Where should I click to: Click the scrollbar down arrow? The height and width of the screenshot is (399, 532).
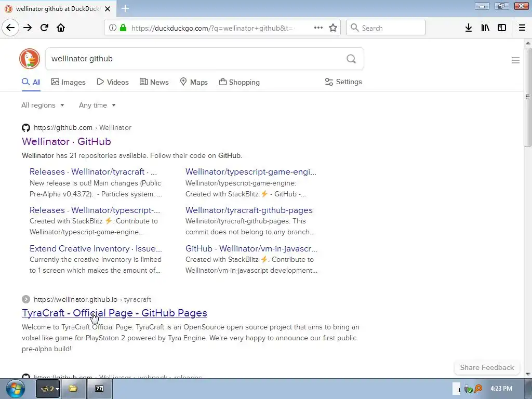pos(528,374)
